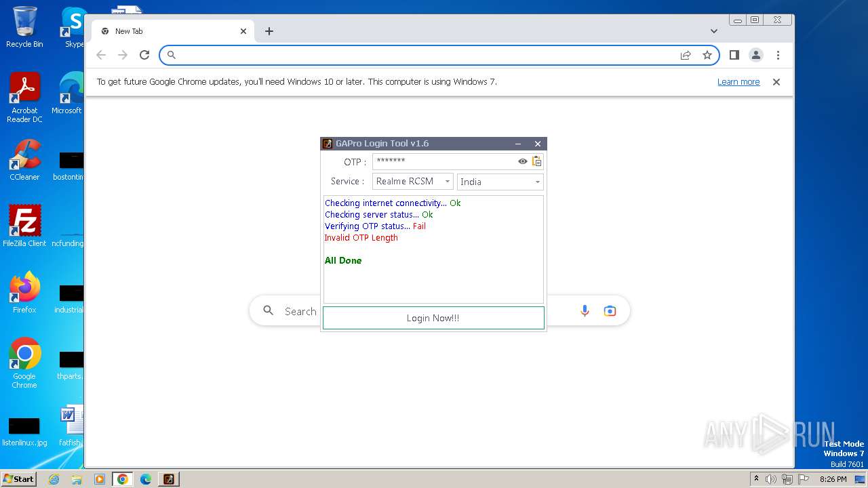Select the All Done log line
868x488 pixels.
coord(343,260)
